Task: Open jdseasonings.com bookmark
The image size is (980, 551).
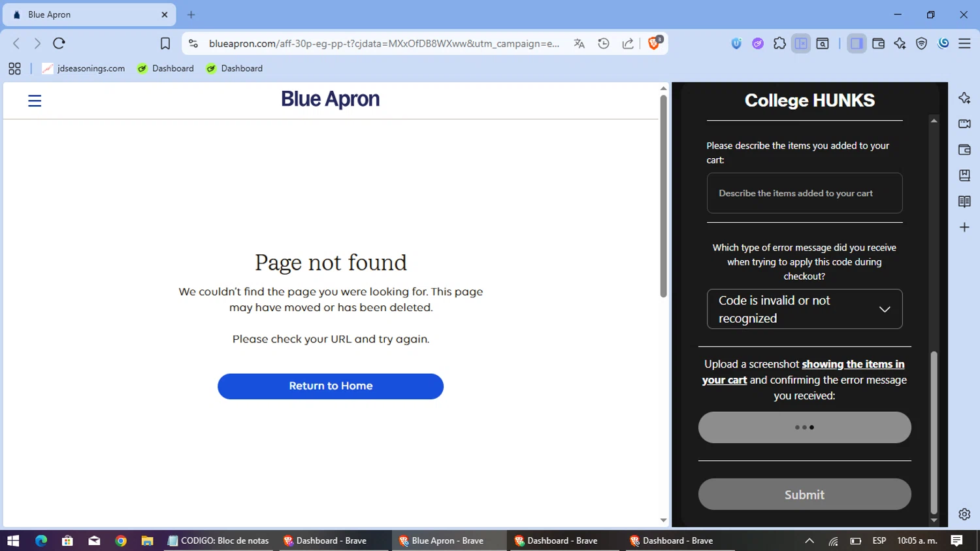Action: point(83,68)
